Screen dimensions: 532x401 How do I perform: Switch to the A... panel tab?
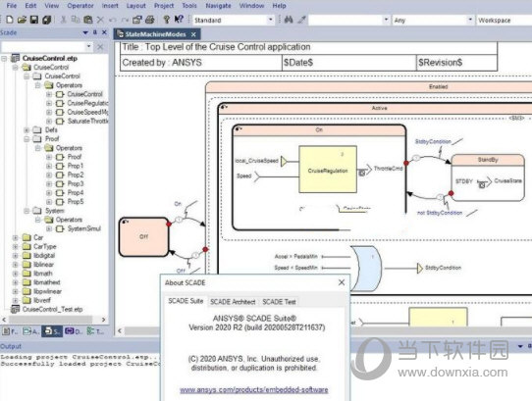pos(30,331)
